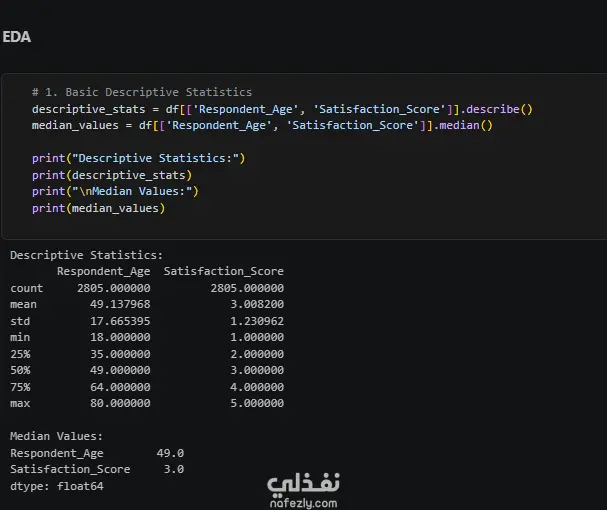Click the max row label in output

pos(20,404)
